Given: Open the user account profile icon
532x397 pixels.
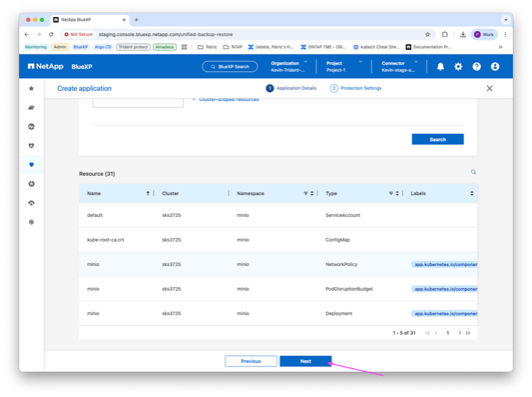Looking at the screenshot, I should pyautogui.click(x=495, y=66).
